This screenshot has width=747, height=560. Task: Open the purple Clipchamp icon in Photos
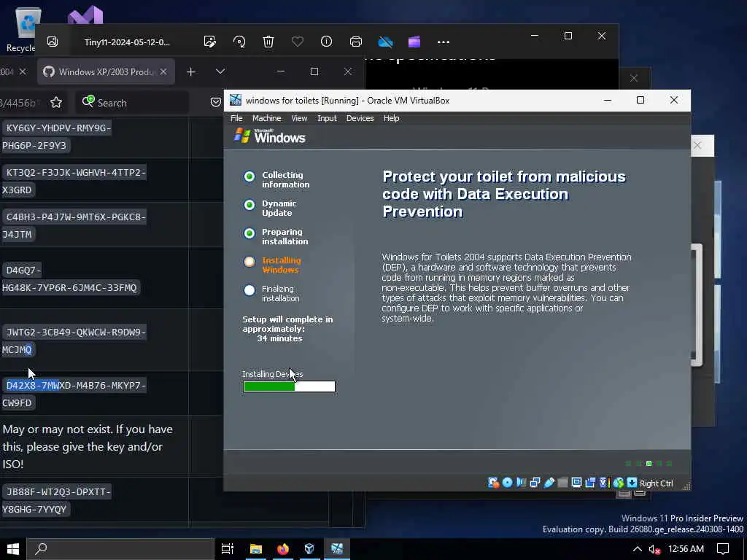pos(414,42)
